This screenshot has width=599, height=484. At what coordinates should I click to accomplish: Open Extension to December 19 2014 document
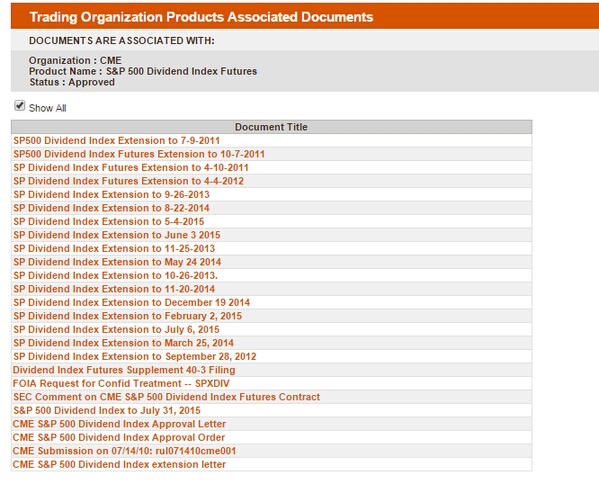132,303
